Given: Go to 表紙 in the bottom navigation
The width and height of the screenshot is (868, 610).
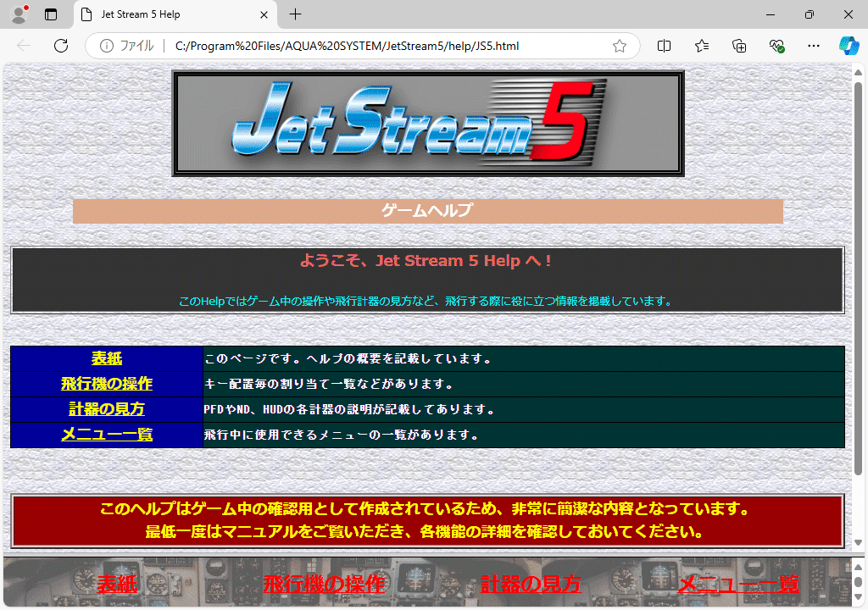Looking at the screenshot, I should 117,584.
